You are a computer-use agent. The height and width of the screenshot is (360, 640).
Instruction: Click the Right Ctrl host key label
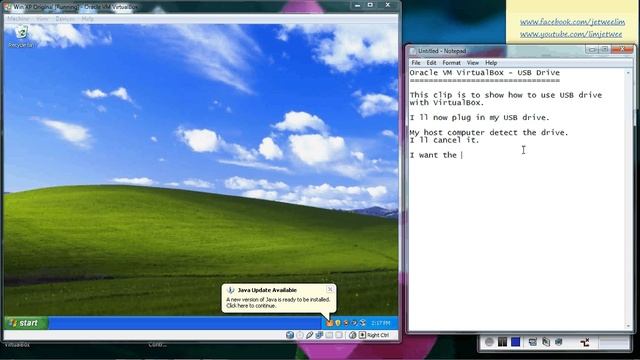[378, 335]
